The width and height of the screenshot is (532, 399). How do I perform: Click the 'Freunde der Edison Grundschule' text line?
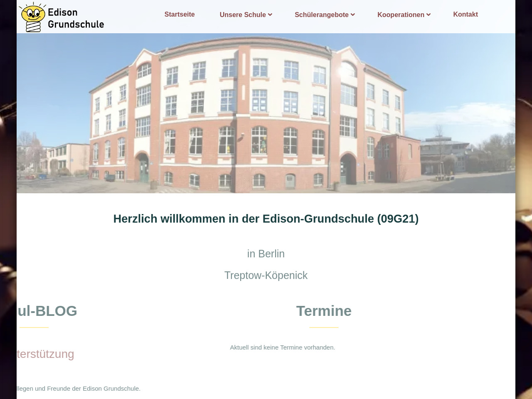coord(79,389)
